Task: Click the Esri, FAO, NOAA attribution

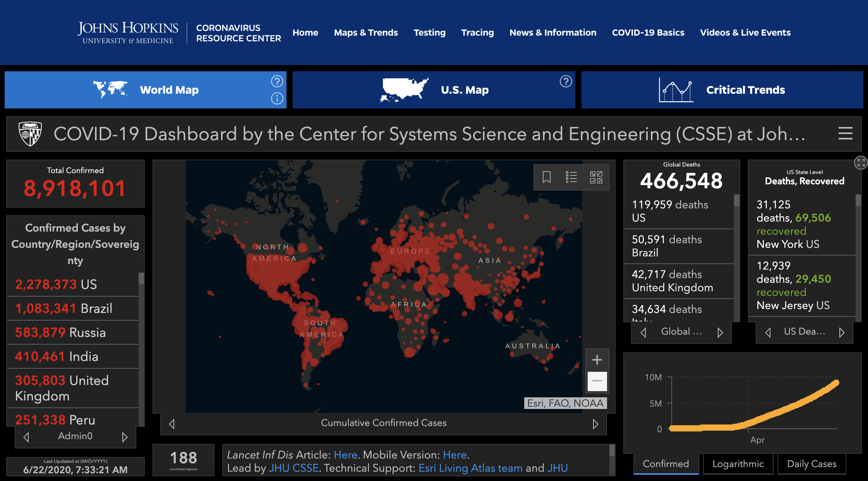Action: (565, 403)
